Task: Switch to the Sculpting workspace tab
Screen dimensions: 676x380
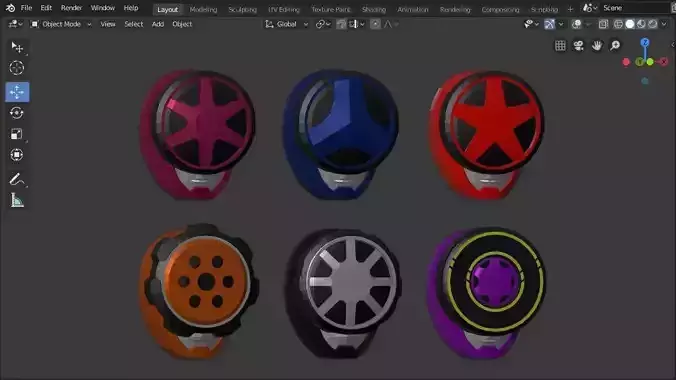Action: pyautogui.click(x=242, y=9)
